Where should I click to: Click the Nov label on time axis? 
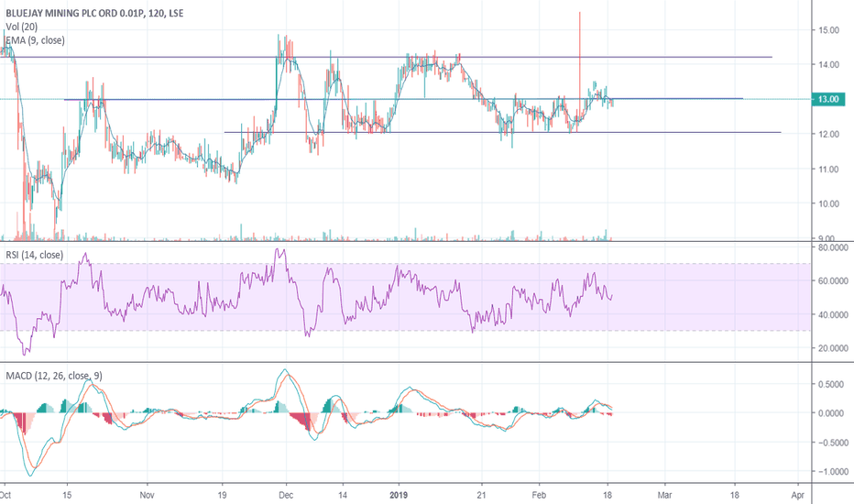147,495
